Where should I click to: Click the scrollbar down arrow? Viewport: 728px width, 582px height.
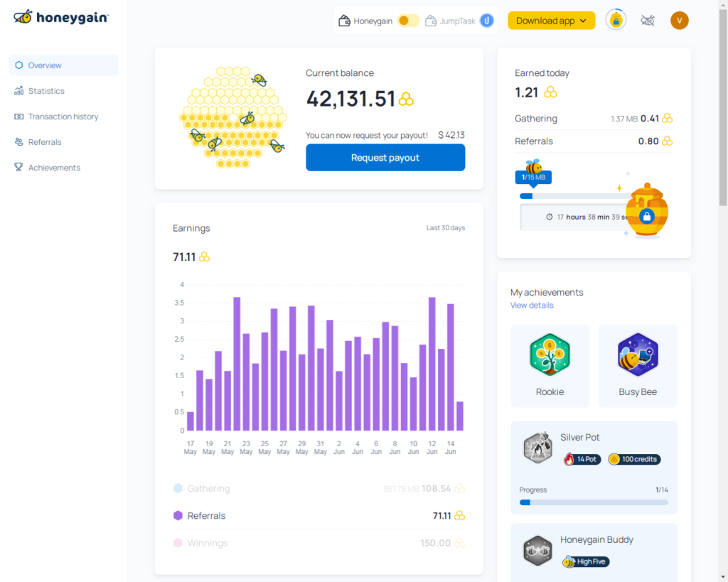click(723, 577)
